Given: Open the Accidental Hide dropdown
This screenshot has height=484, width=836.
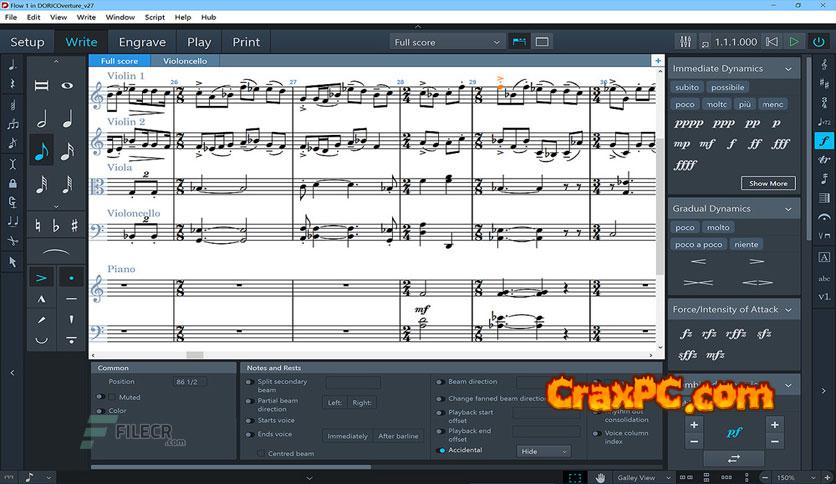Looking at the screenshot, I should [x=543, y=451].
